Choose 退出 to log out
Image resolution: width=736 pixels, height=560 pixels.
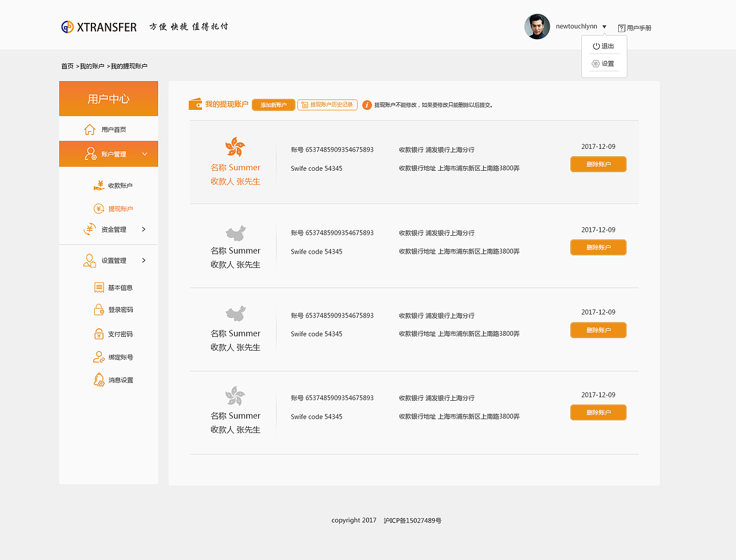pyautogui.click(x=608, y=46)
